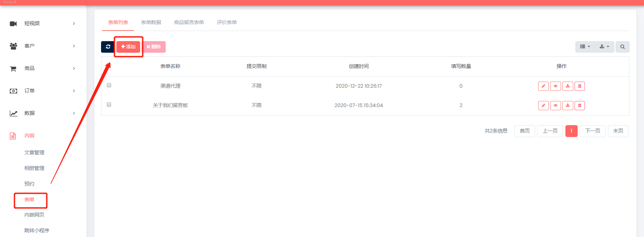Tick the checkbox for 关于我们留言板 row
Viewport: 644px width, 237px height.
109,104
